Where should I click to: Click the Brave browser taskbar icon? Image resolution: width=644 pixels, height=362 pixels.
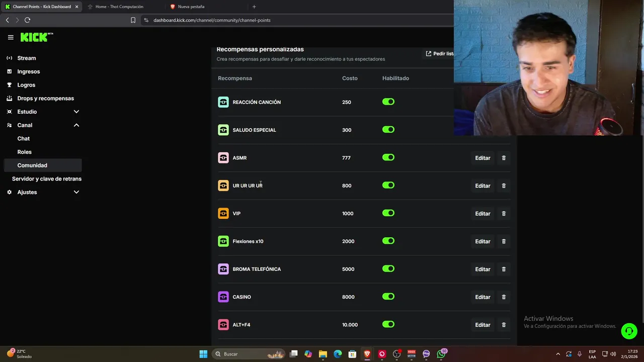pos(367,354)
